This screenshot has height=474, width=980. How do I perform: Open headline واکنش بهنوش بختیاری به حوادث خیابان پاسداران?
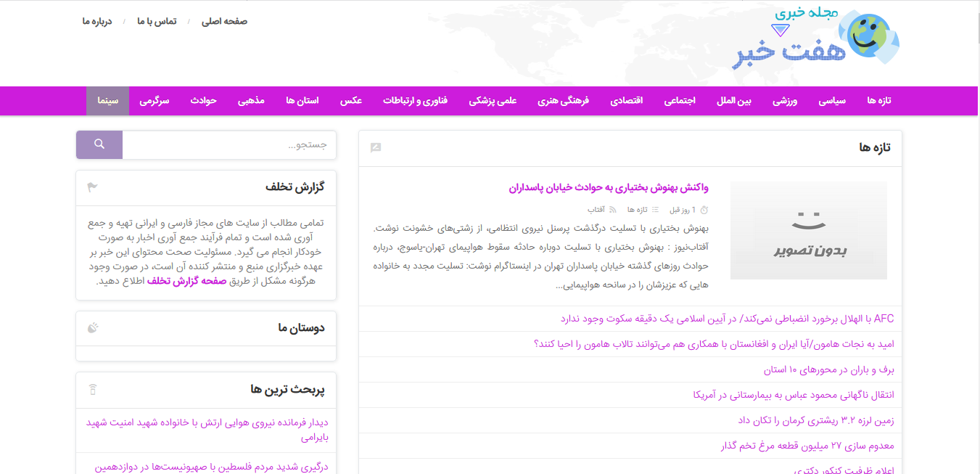609,188
